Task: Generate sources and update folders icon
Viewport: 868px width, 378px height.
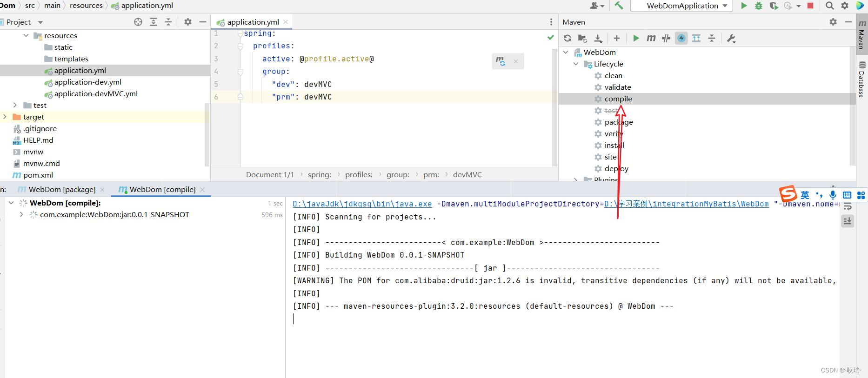Action: pyautogui.click(x=582, y=38)
